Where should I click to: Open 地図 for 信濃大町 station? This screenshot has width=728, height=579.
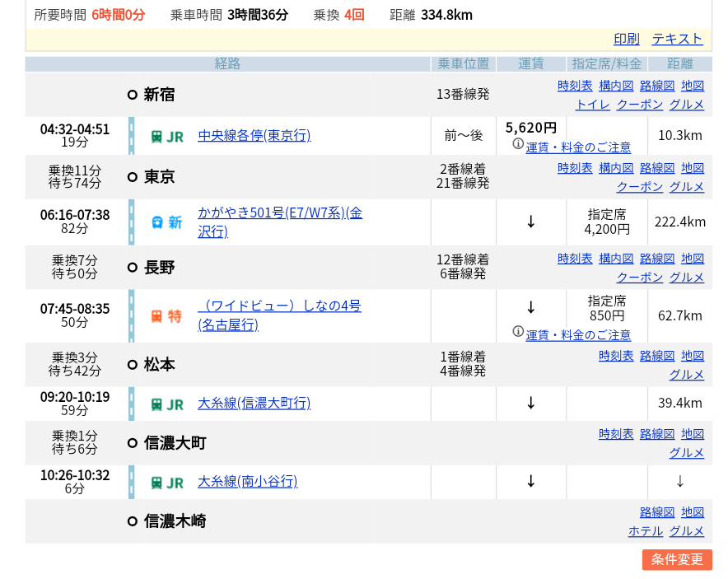tap(693, 434)
